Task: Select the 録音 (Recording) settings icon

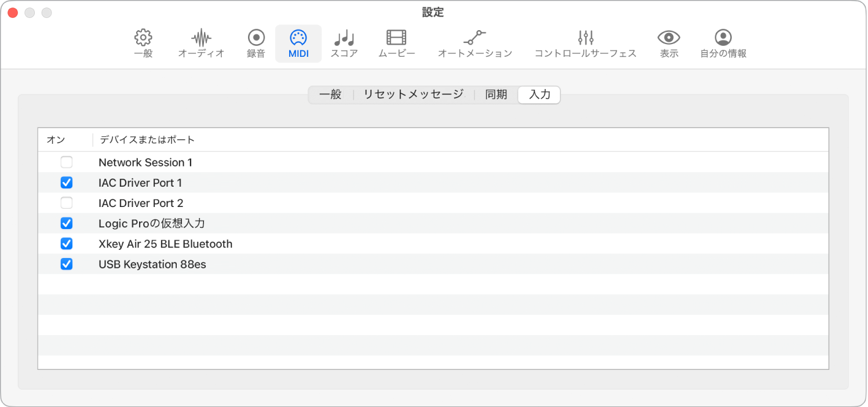Action: (x=255, y=43)
